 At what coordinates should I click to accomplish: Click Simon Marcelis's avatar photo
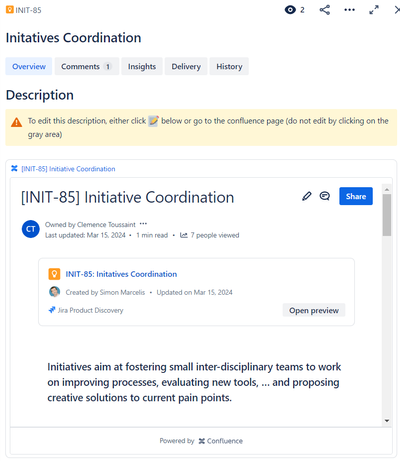point(55,292)
